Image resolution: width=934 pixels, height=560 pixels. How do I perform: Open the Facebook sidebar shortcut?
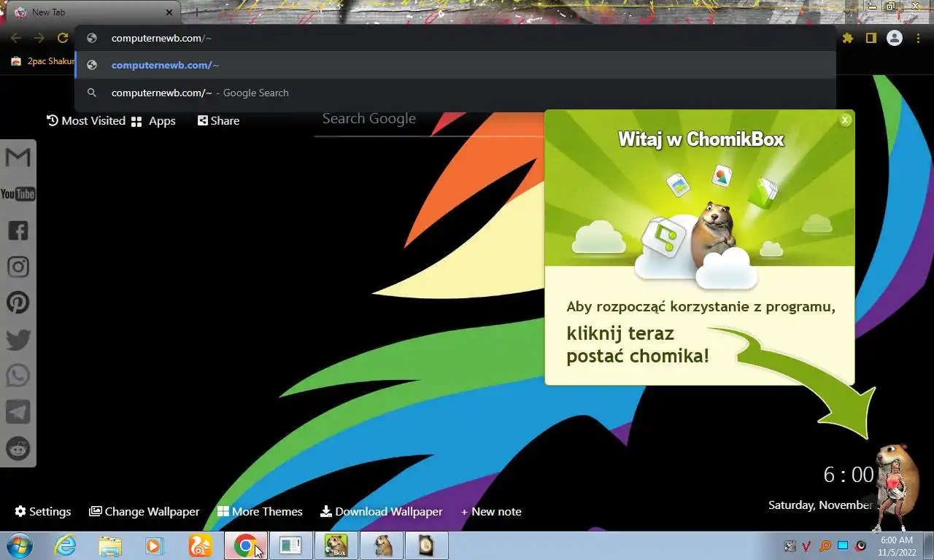click(x=18, y=230)
